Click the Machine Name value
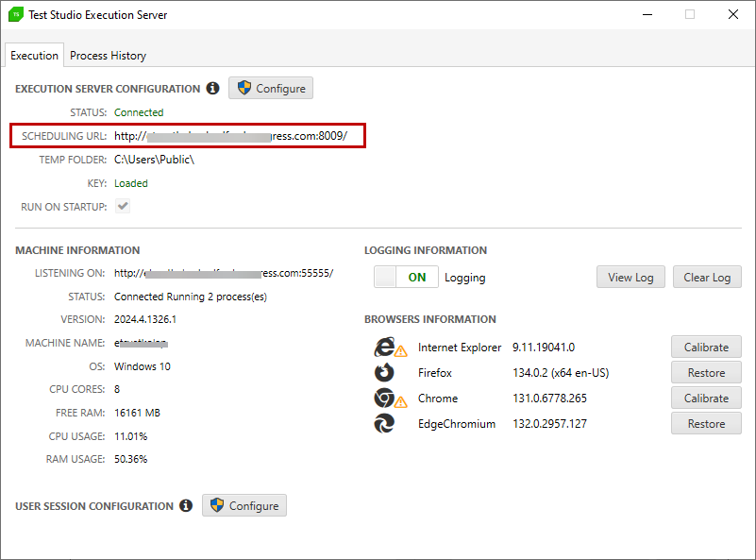This screenshot has width=756, height=560. click(141, 343)
